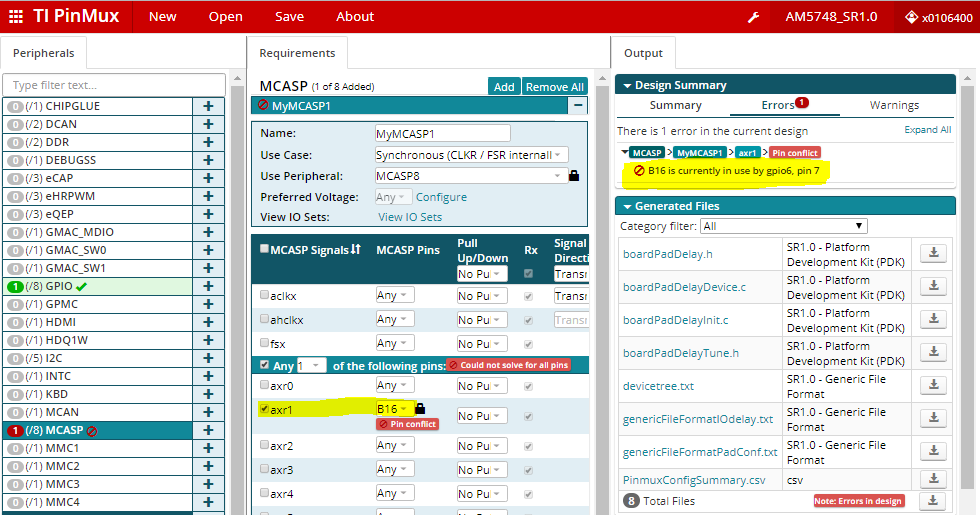
Task: Add a DCAN peripheral with its plus icon
Action: pos(208,124)
